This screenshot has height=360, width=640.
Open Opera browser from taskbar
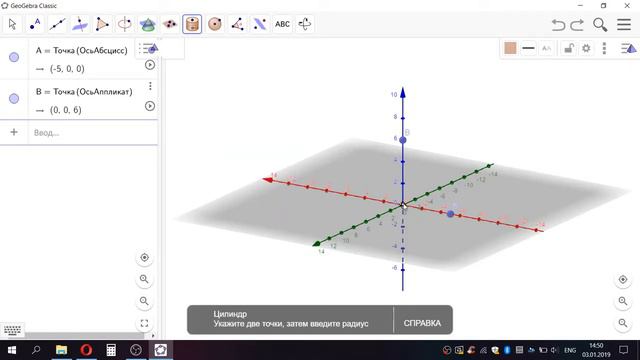pyautogui.click(x=86, y=350)
